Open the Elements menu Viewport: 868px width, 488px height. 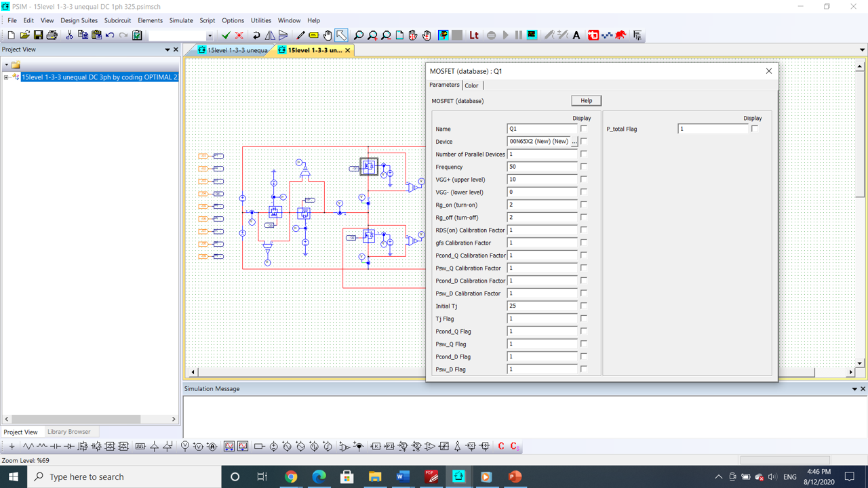click(150, 20)
